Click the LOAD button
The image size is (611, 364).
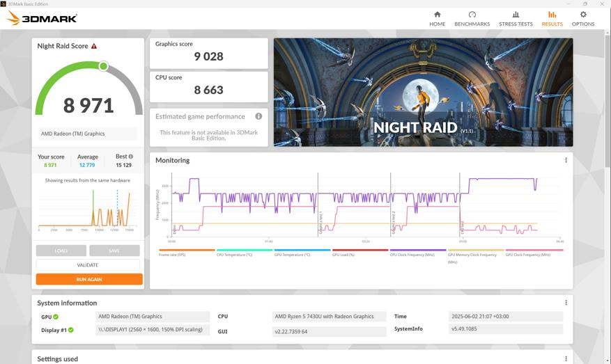61,251
